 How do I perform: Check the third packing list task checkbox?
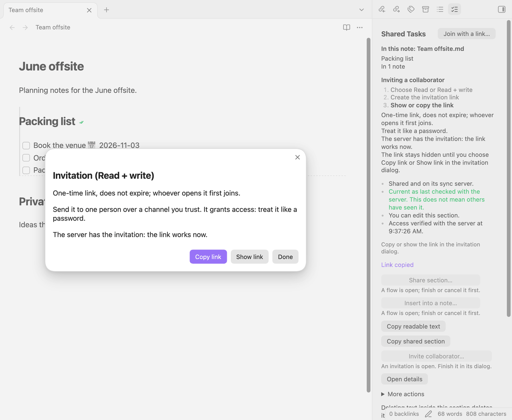coord(26,170)
